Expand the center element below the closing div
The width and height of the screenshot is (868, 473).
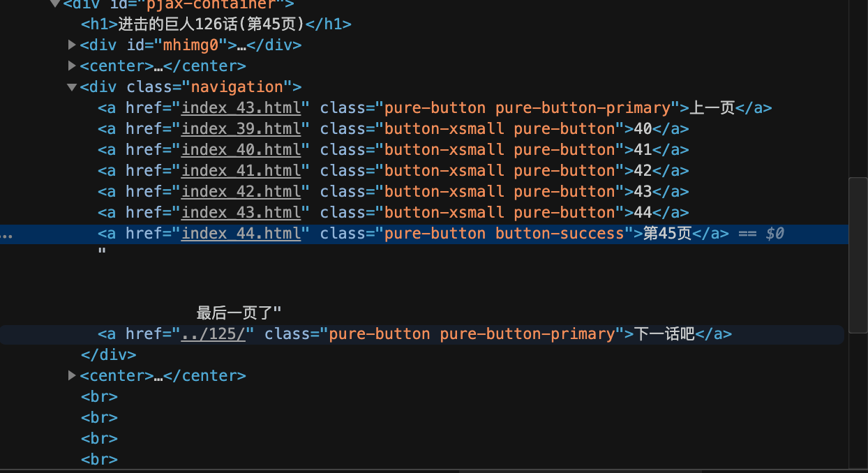[72, 376]
